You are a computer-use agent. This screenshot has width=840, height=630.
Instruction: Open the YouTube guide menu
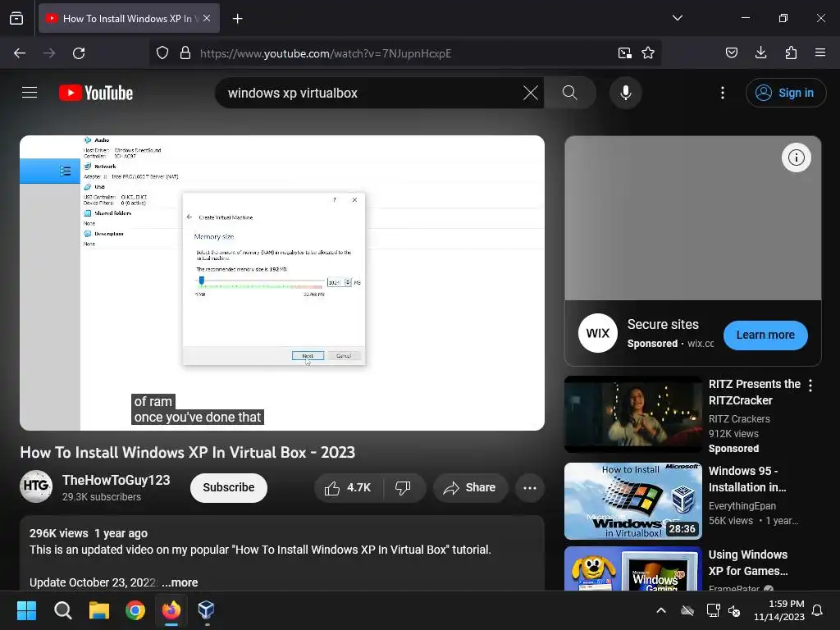(30, 93)
